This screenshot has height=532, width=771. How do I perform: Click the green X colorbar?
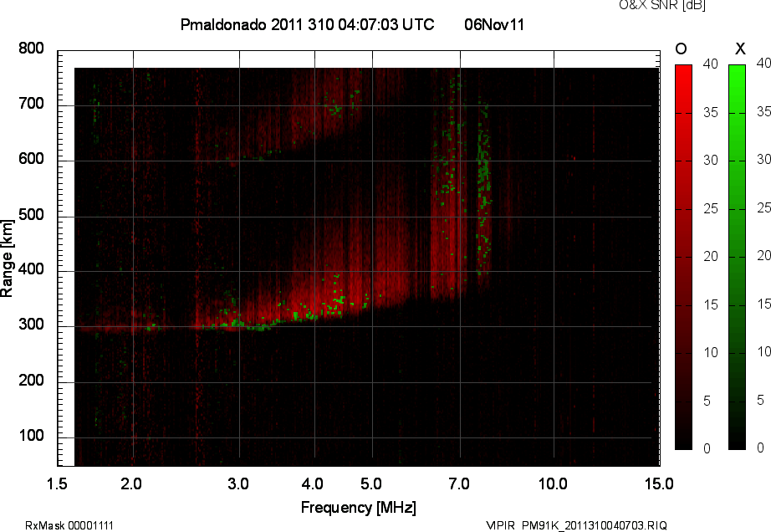pyautogui.click(x=737, y=257)
